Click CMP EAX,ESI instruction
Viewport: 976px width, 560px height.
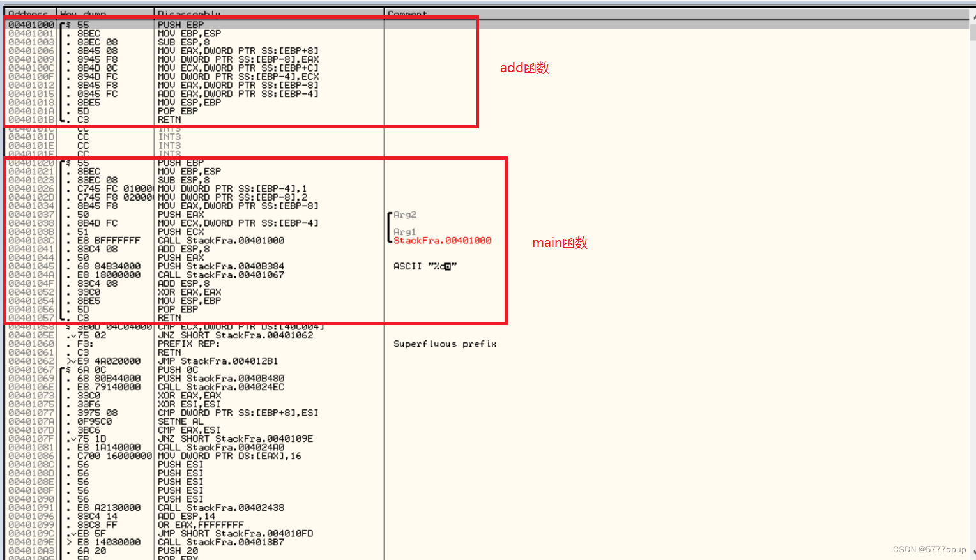[x=189, y=430]
